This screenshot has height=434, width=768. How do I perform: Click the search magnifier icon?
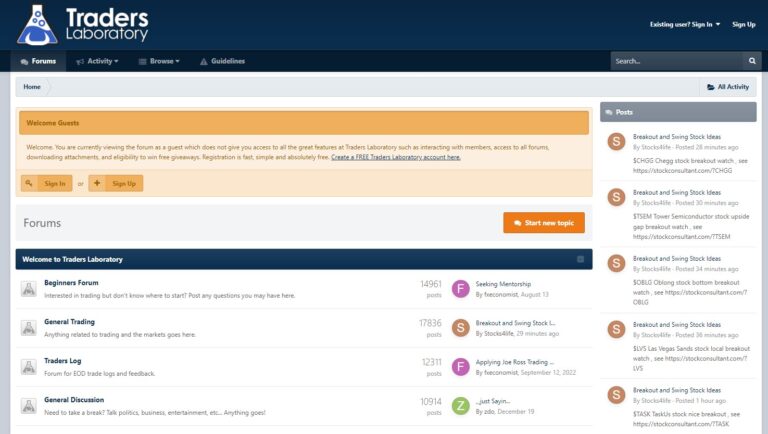click(x=752, y=61)
